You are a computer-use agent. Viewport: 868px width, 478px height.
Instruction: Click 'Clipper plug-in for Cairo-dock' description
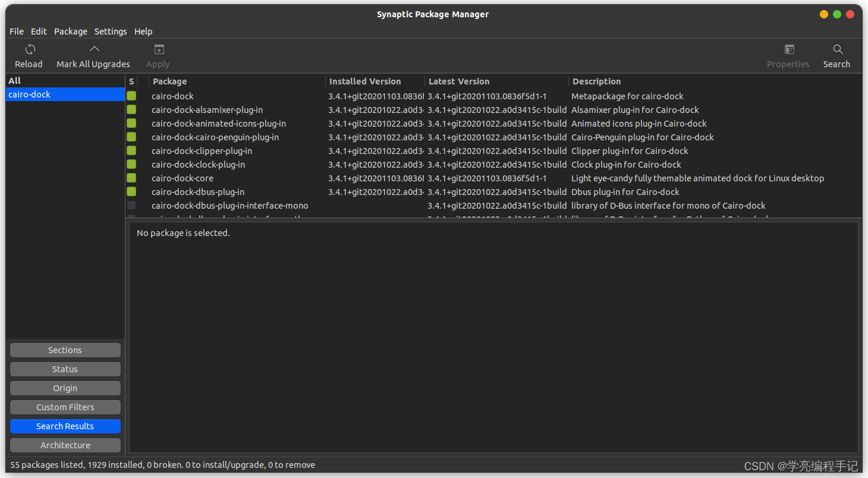tap(630, 151)
